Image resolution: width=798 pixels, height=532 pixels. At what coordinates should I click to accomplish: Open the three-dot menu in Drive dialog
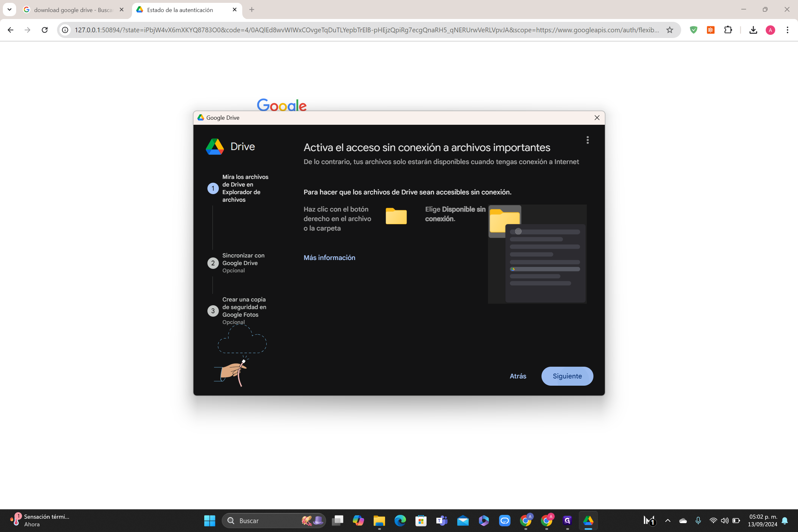[588, 140]
